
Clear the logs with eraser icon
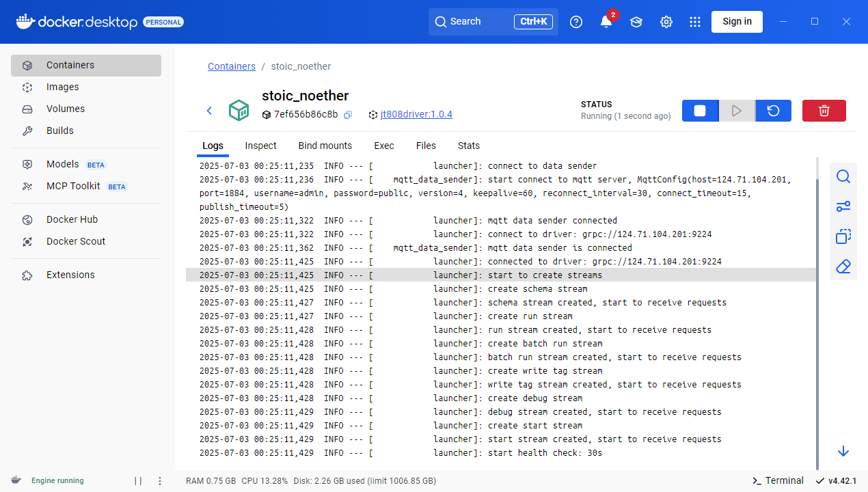tap(843, 267)
